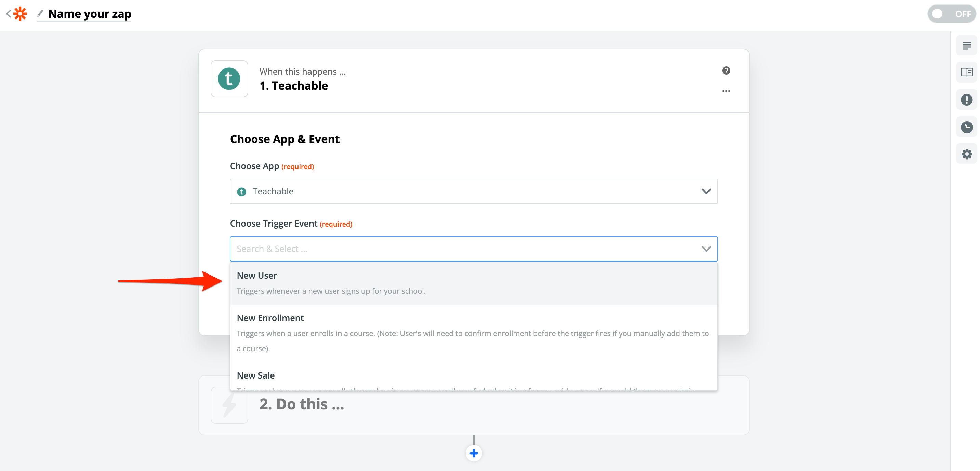The height and width of the screenshot is (471, 980).
Task: Open the clock history icon in sidebar
Action: (966, 127)
